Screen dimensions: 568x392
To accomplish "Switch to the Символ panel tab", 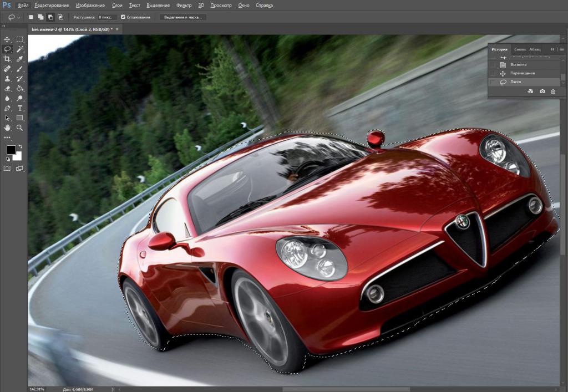I will pyautogui.click(x=520, y=49).
